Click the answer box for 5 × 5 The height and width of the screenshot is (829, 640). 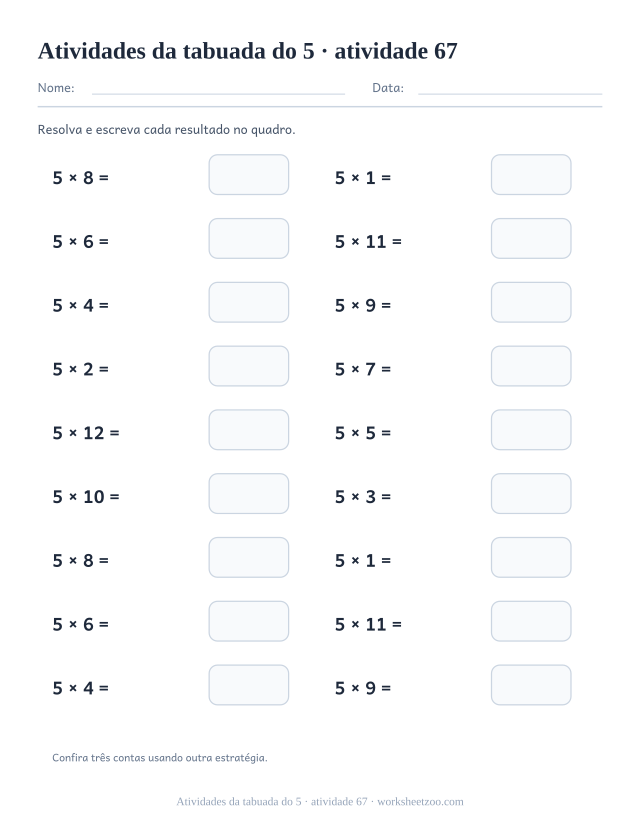pyautogui.click(x=531, y=430)
